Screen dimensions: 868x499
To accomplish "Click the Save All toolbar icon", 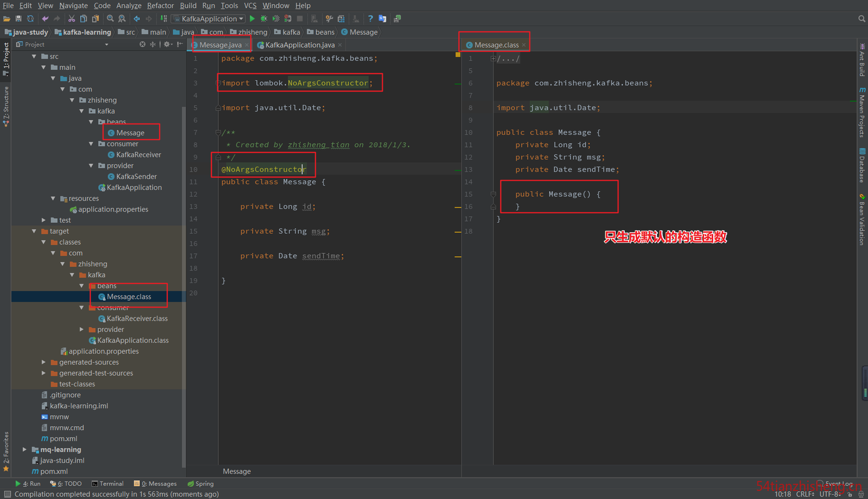I will point(19,19).
